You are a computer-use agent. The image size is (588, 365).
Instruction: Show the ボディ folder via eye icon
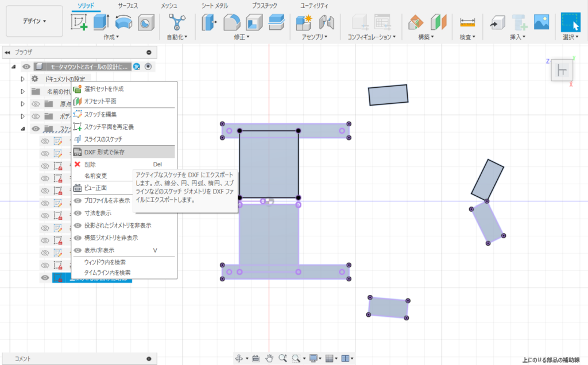[x=36, y=116]
